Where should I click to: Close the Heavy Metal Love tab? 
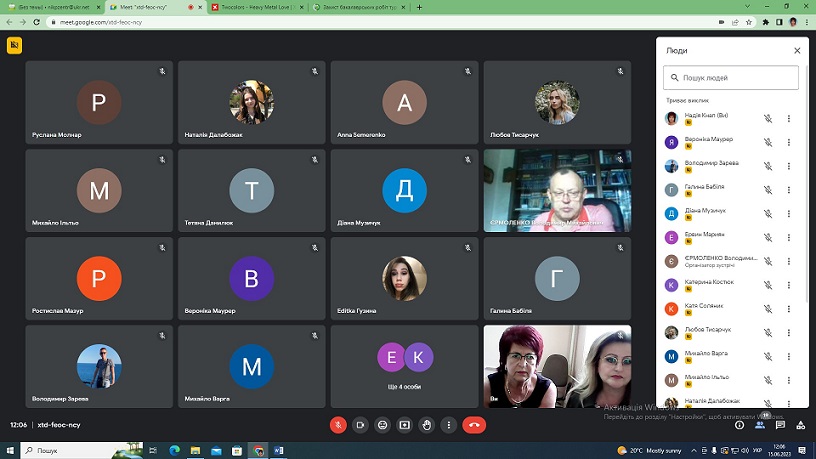point(301,7)
